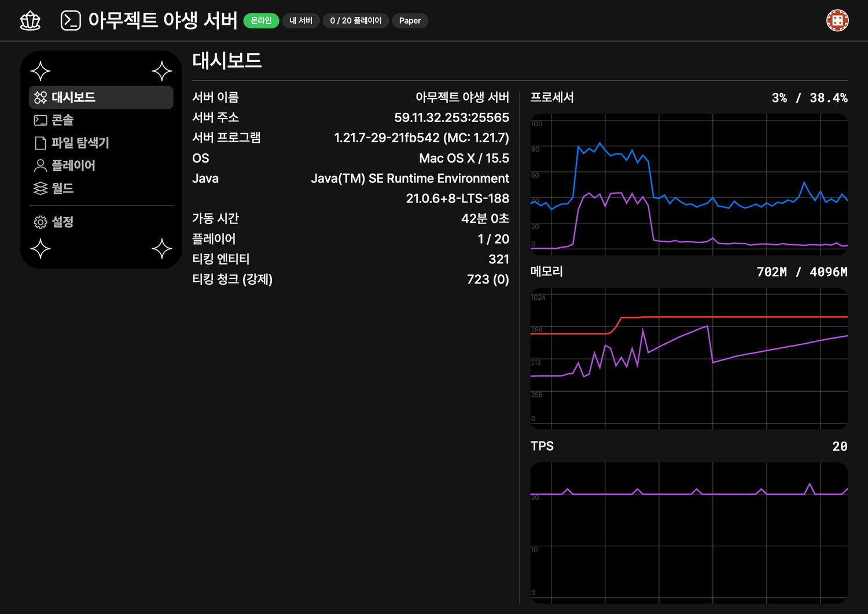Open the 콘솔 menu item

(x=62, y=120)
